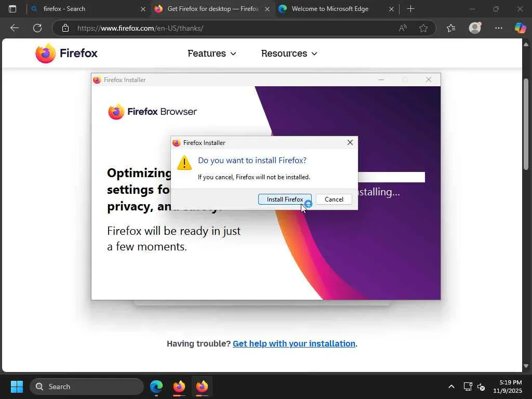The width and height of the screenshot is (532, 399).
Task: Click the Firefox Browser logo in installer
Action: pyautogui.click(x=152, y=112)
